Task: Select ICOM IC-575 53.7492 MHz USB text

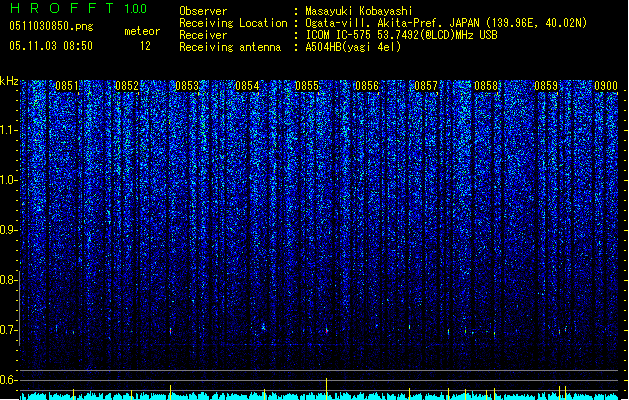Action: 402,35
